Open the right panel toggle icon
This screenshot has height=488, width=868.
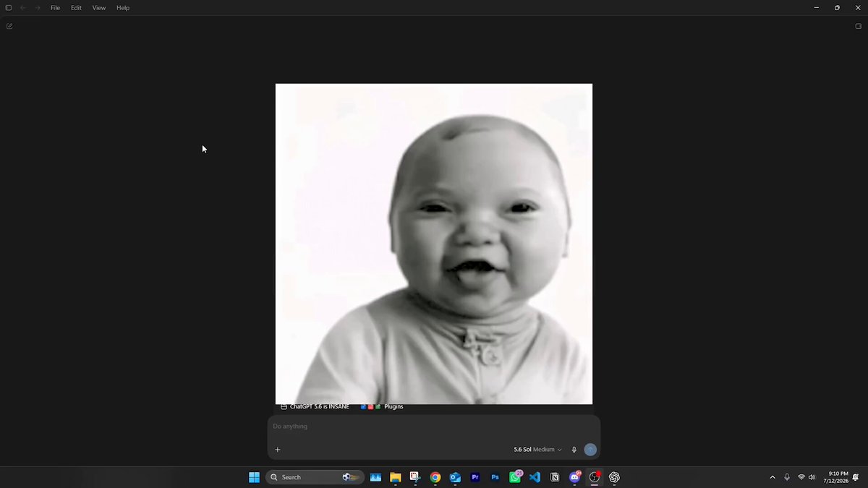[859, 26]
